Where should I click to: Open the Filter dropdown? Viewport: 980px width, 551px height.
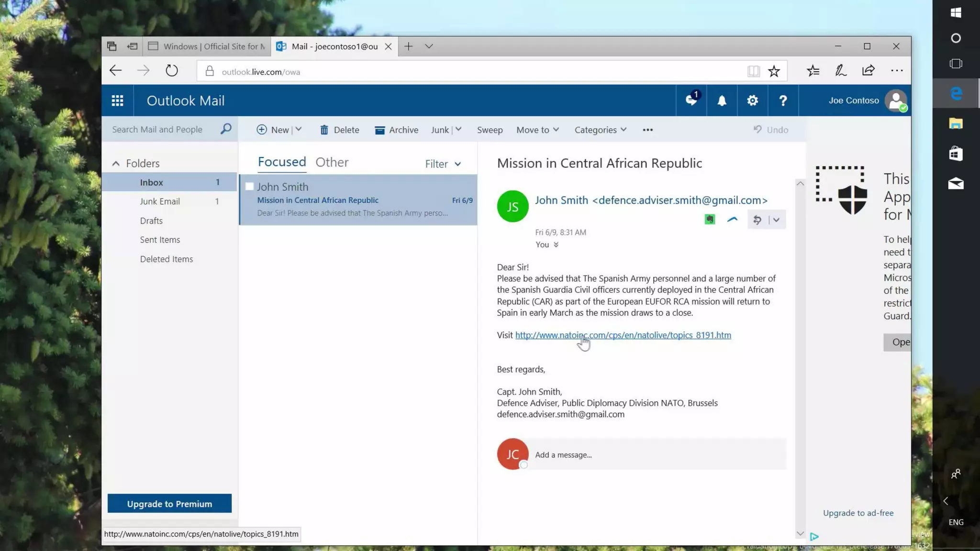pyautogui.click(x=443, y=164)
